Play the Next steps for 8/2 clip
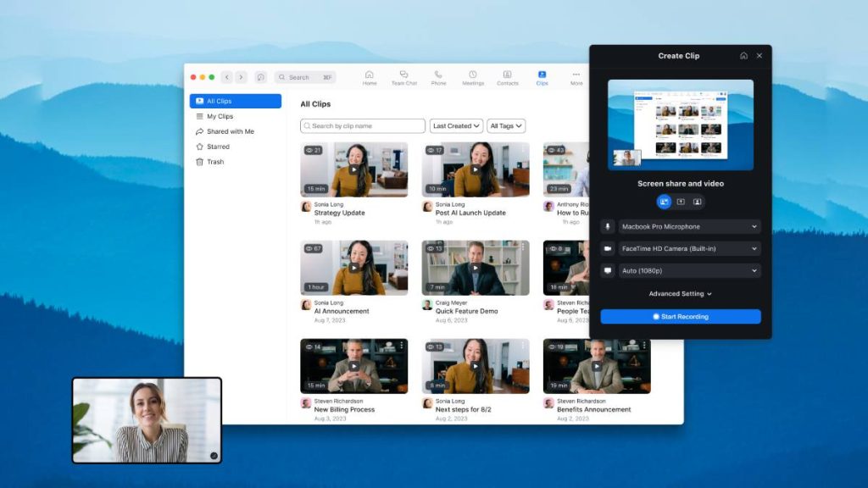 (476, 366)
